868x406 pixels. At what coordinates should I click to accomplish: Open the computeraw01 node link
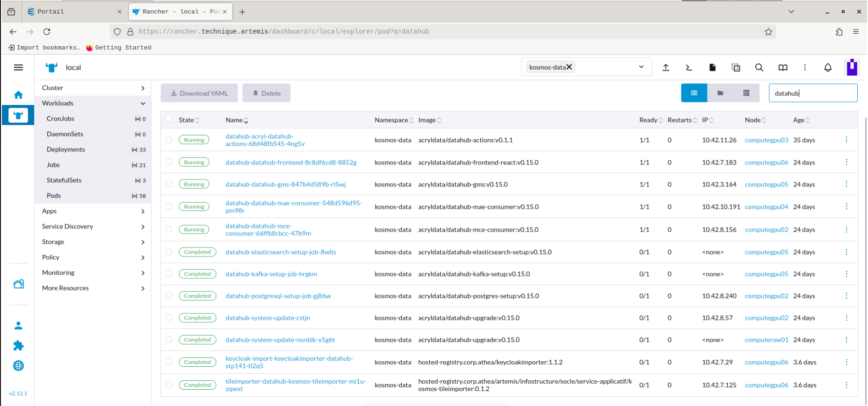(x=767, y=340)
